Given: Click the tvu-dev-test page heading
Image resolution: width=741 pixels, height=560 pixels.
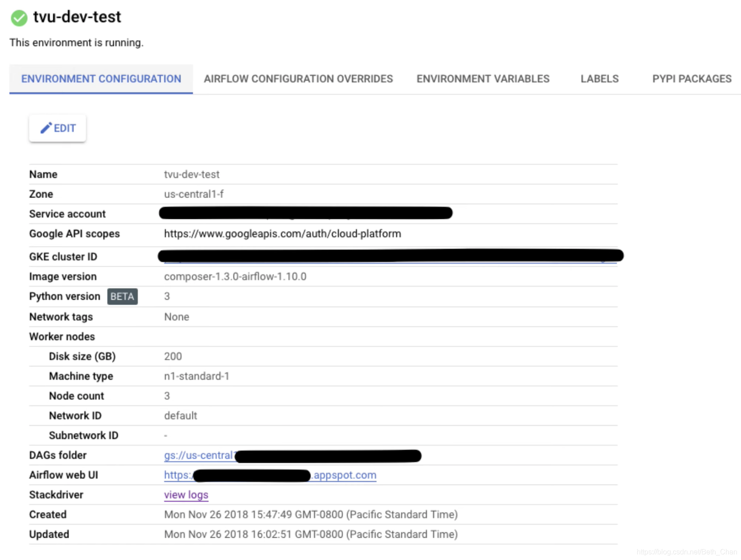Looking at the screenshot, I should (x=77, y=17).
